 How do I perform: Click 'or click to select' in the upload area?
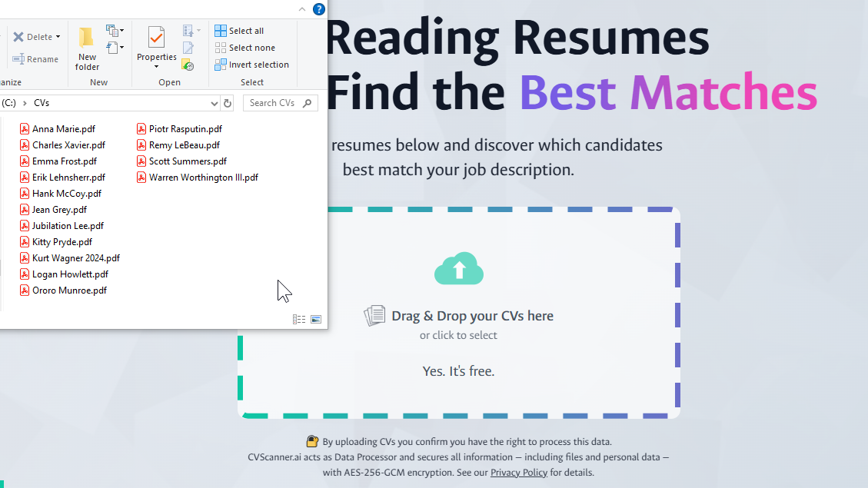point(458,335)
